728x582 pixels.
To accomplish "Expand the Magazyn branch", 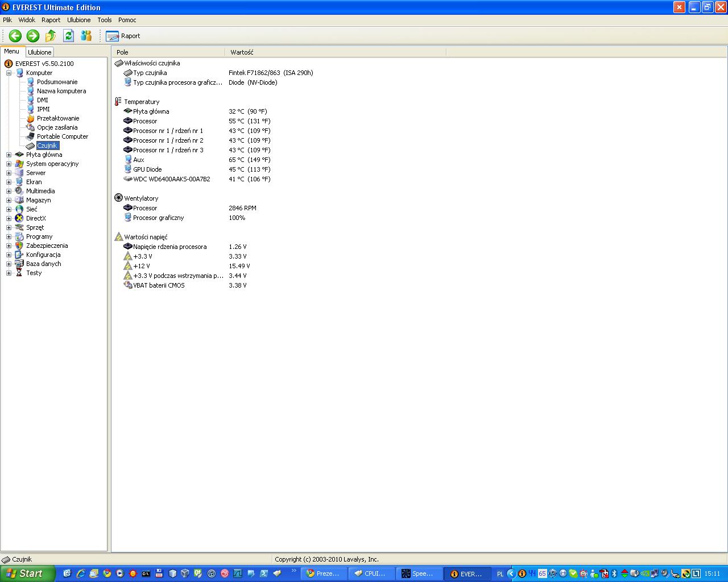I will click(x=9, y=200).
